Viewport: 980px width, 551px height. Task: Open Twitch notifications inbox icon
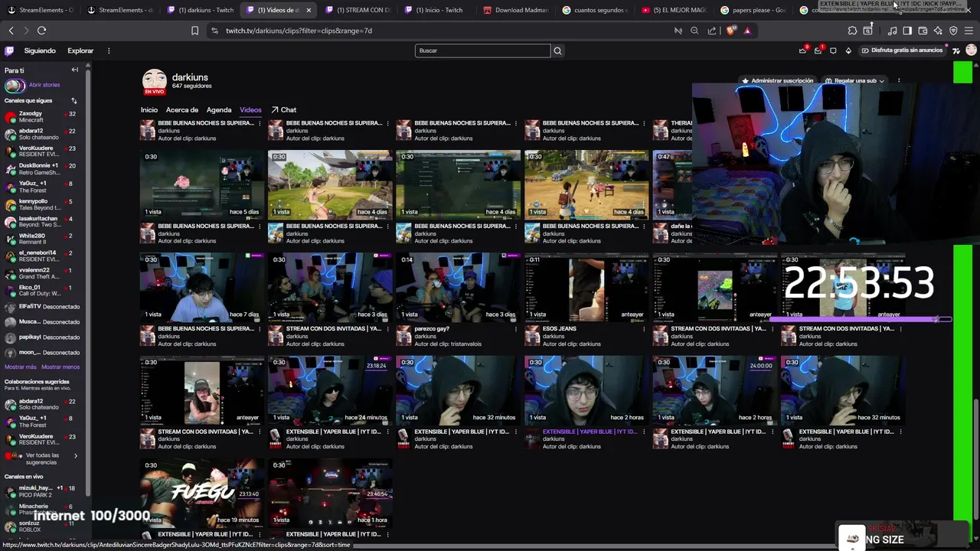point(818,51)
